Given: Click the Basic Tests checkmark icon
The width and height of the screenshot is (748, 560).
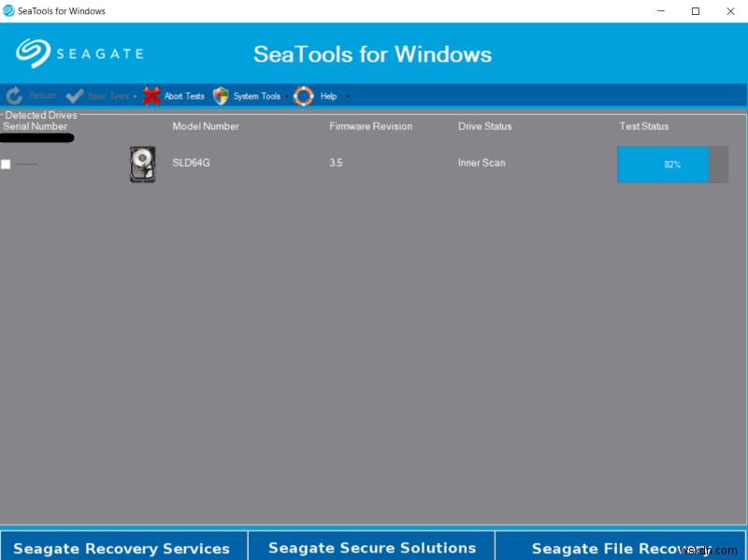Looking at the screenshot, I should point(75,96).
